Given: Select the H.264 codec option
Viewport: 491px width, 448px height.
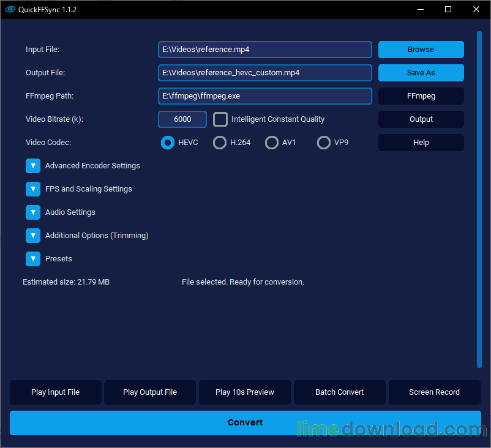Looking at the screenshot, I should click(x=220, y=143).
